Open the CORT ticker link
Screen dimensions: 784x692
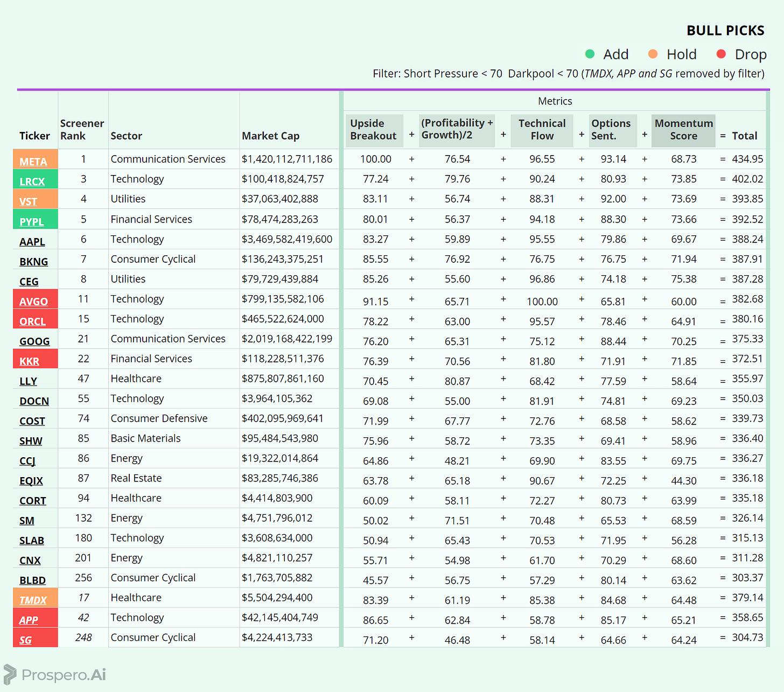[33, 501]
